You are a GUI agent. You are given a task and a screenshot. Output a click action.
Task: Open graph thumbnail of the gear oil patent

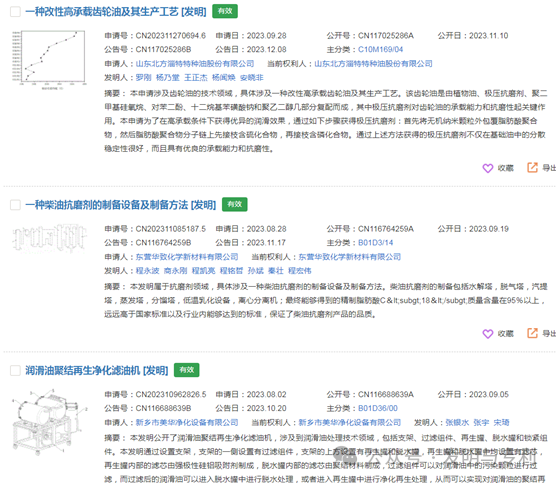pyautogui.click(x=49, y=59)
